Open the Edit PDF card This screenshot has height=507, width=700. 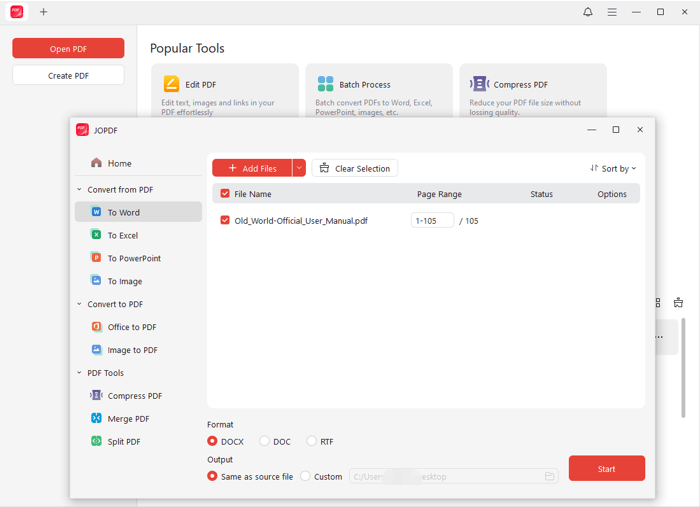pyautogui.click(x=225, y=91)
